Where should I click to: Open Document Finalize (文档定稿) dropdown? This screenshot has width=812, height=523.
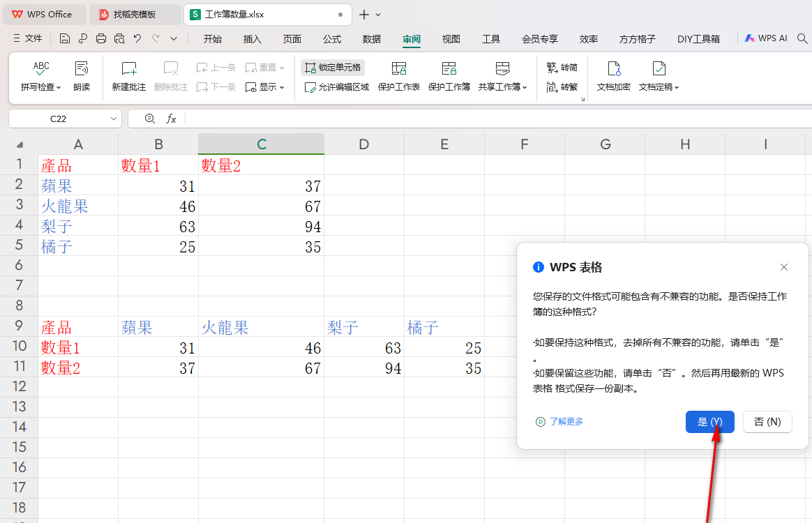pyautogui.click(x=659, y=76)
